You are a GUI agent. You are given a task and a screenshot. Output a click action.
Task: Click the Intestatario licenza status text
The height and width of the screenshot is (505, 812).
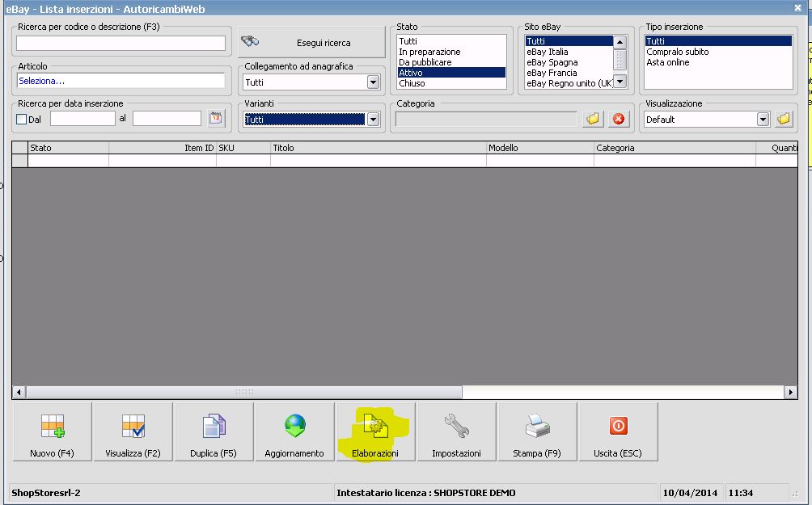[x=425, y=493]
